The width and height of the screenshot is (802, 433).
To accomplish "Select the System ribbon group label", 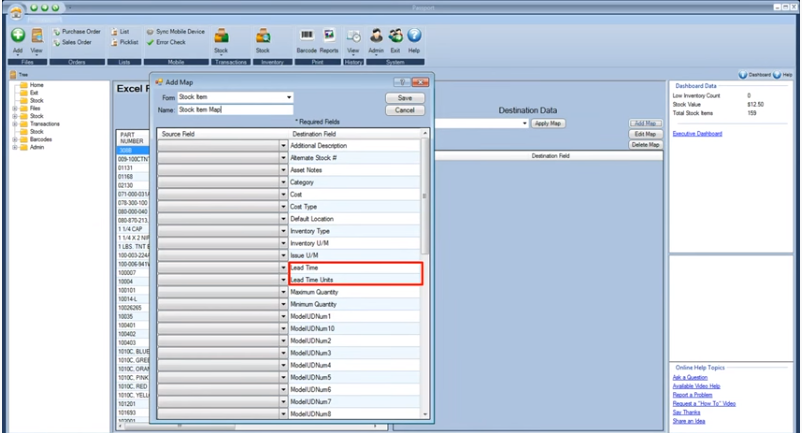I will (x=395, y=62).
